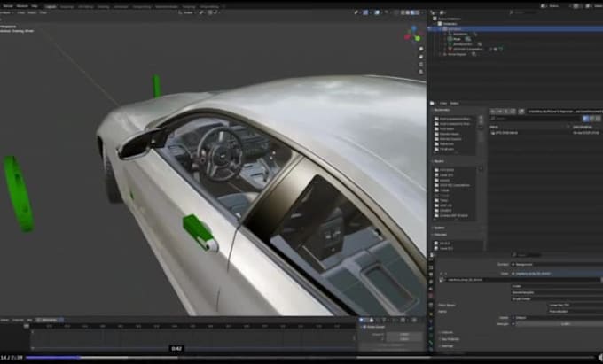Image resolution: width=603 pixels, height=364 pixels.
Task: Select rendered viewport shading mode
Action: pos(417,12)
